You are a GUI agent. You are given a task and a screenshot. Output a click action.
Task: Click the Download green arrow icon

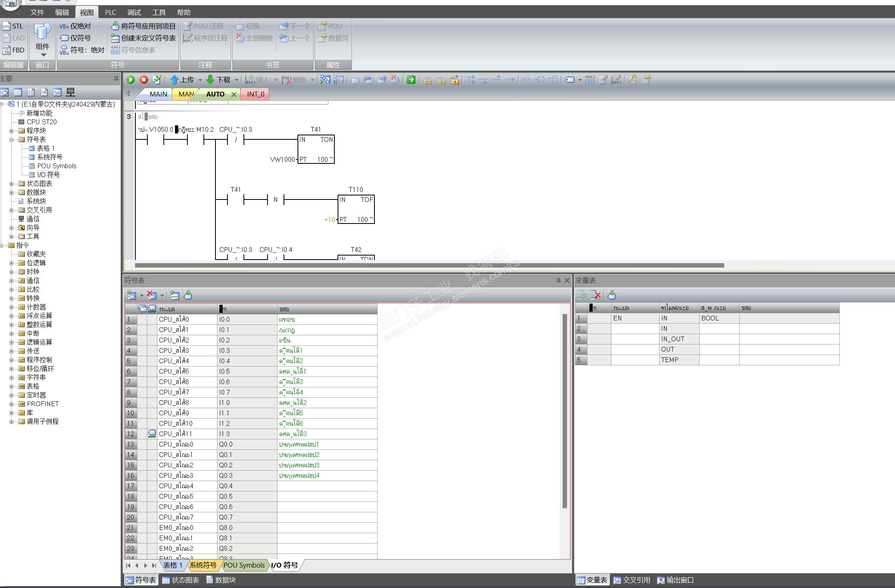point(210,80)
